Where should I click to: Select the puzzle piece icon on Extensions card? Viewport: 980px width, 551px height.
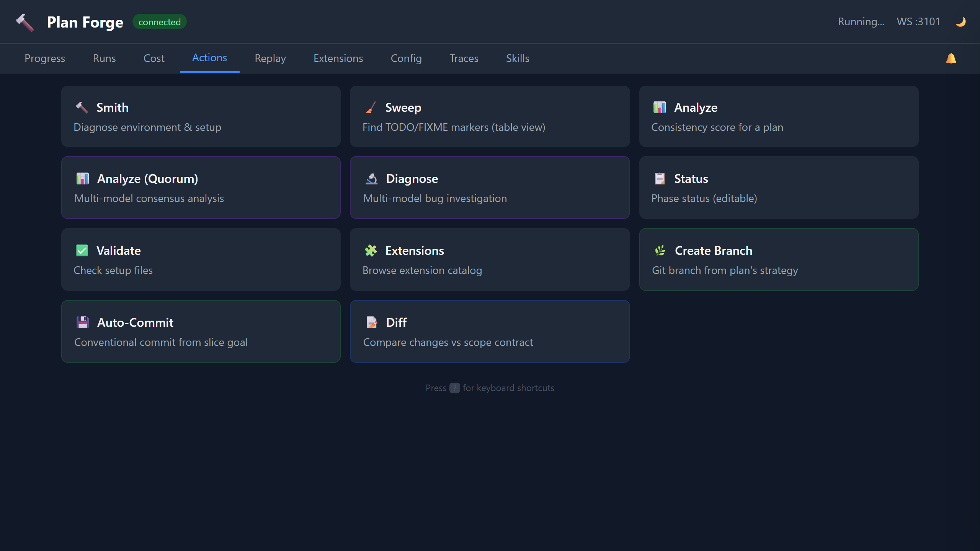click(x=370, y=251)
